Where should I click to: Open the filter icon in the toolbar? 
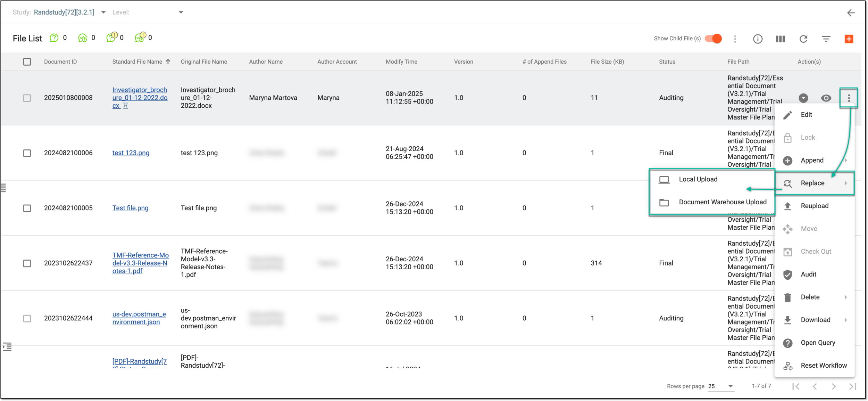coord(826,39)
